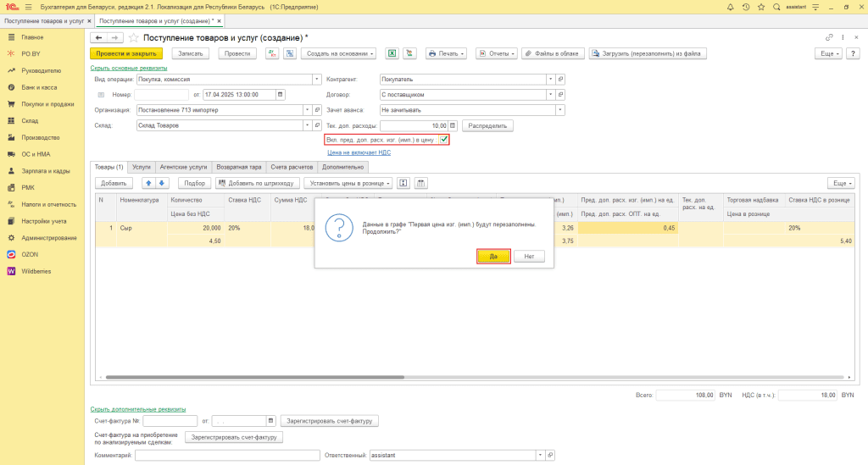The width and height of the screenshot is (868, 465).
Task: Switch to Счета расчетов tab
Action: tap(292, 167)
